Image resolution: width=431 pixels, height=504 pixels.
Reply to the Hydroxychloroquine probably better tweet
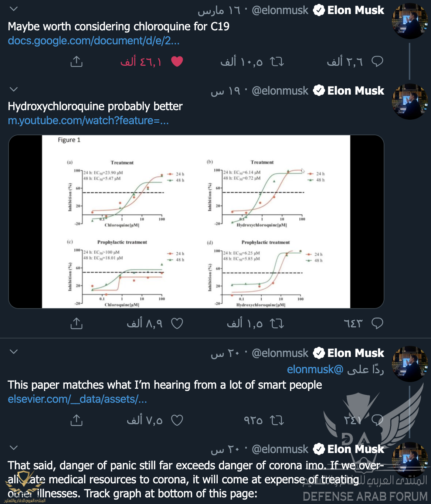[377, 323]
